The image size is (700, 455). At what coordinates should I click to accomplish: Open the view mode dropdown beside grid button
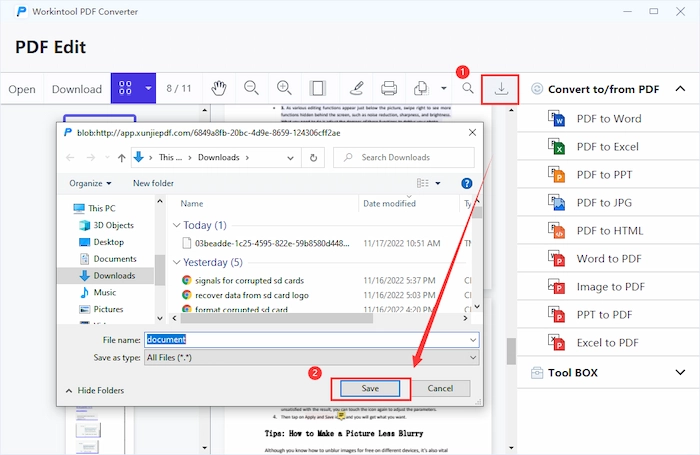(148, 88)
